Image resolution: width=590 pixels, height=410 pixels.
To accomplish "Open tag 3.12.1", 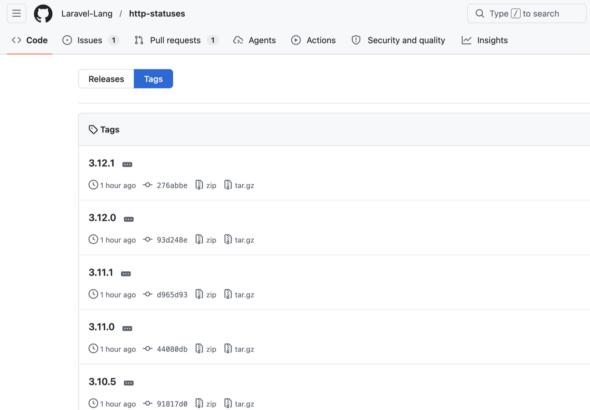I will click(102, 163).
